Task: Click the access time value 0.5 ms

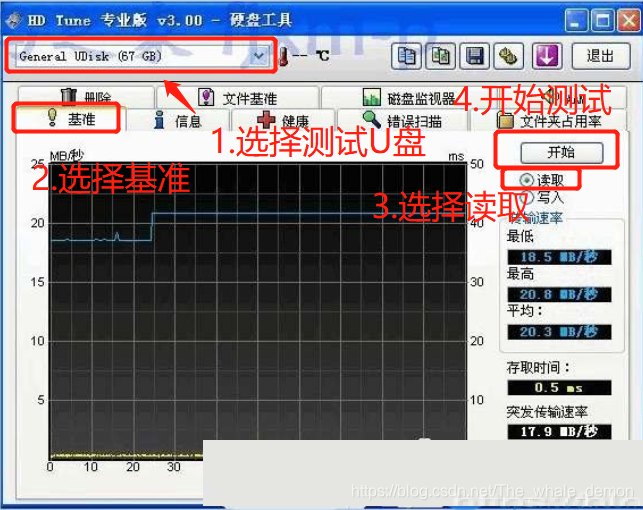Action: [x=559, y=387]
